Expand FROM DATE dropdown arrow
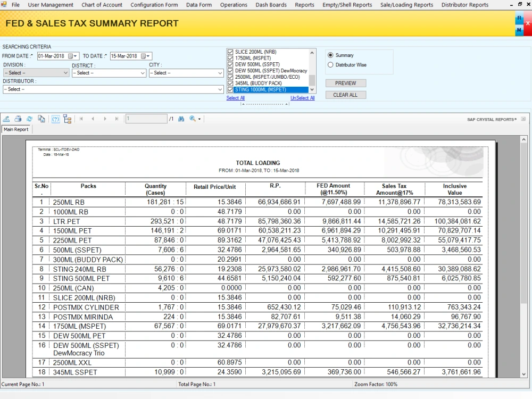Image resolution: width=532 pixels, height=399 pixels. [76, 56]
